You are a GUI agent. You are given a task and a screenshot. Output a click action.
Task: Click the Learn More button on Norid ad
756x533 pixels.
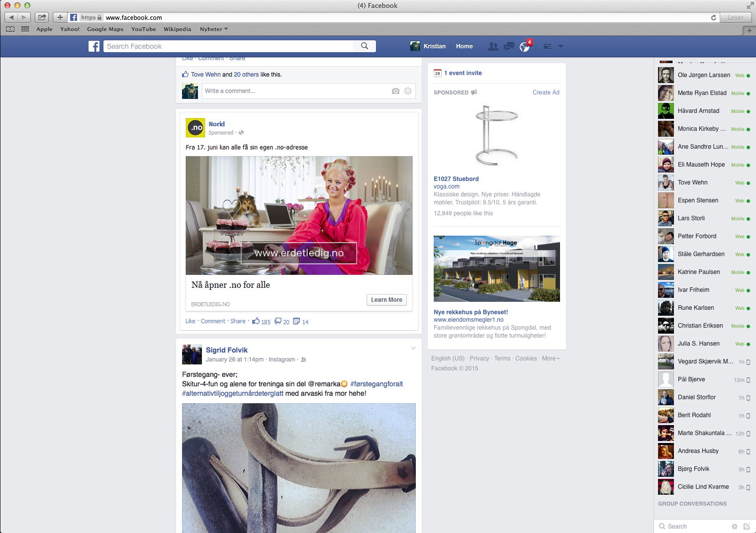(x=386, y=300)
